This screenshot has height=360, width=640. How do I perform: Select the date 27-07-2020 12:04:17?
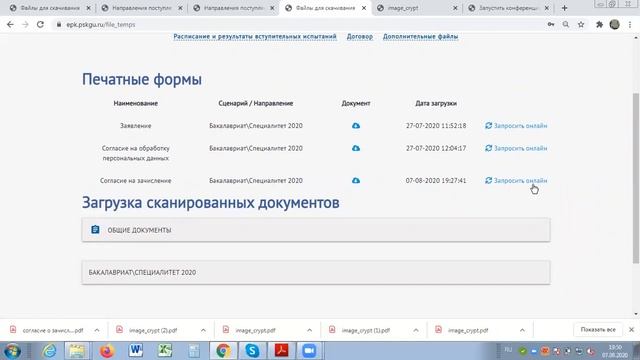point(436,148)
